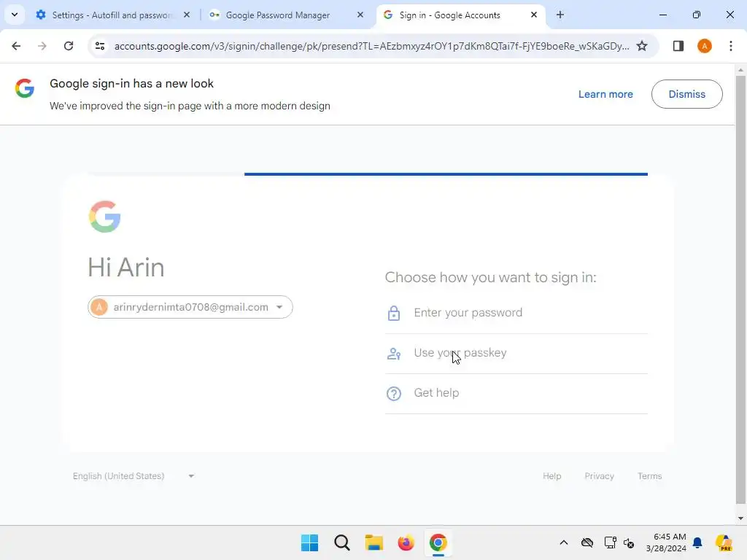Screen dimensions: 747x560
Task: Click the cloud sync tray icon
Action: (x=587, y=542)
